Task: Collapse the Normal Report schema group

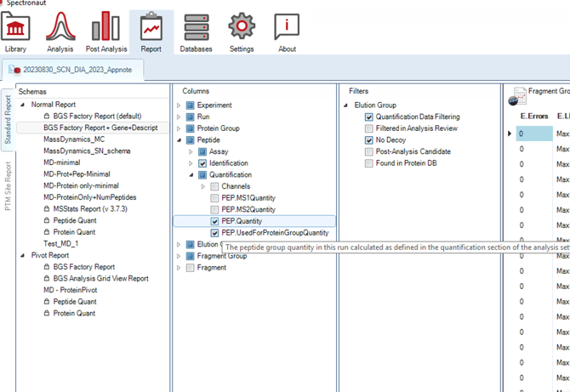Action: (23, 105)
